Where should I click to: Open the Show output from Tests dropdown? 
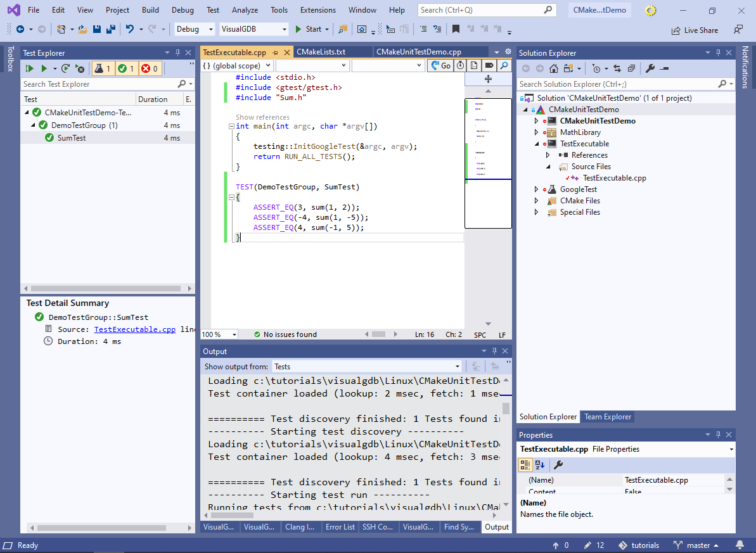[x=367, y=366]
